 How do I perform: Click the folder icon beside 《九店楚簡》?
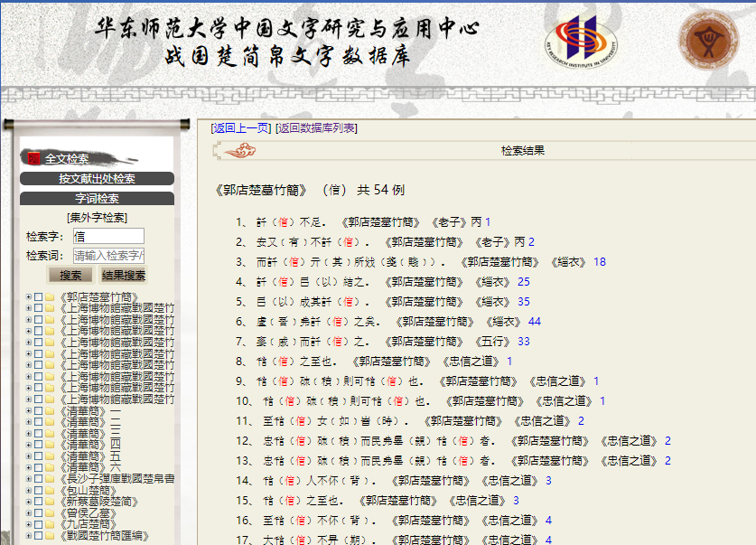(50, 524)
